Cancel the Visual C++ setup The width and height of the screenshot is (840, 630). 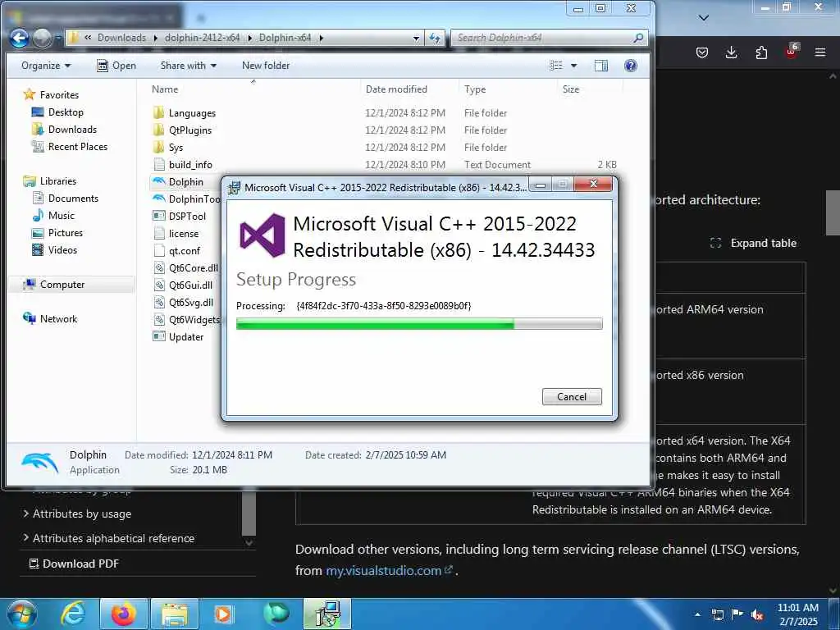[x=572, y=397]
